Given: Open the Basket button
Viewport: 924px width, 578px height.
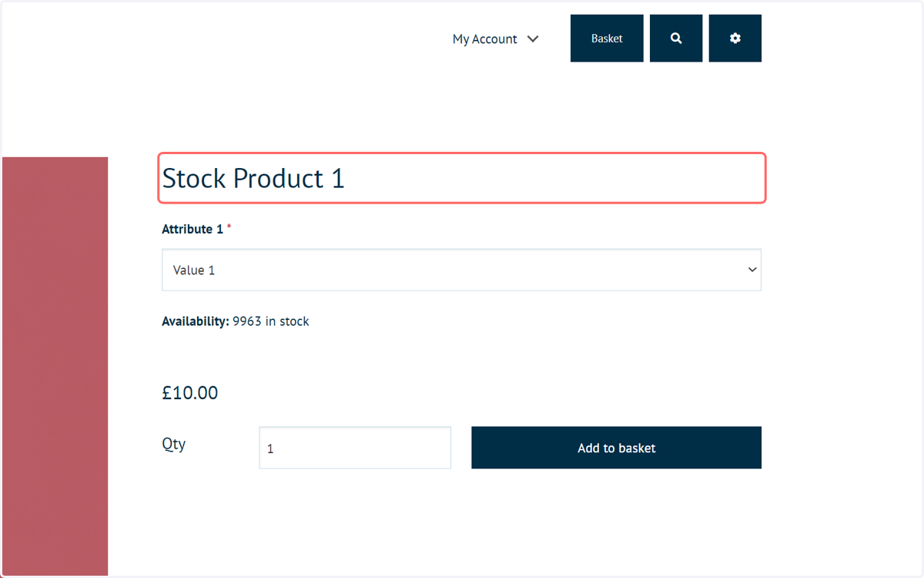Looking at the screenshot, I should pyautogui.click(x=607, y=39).
